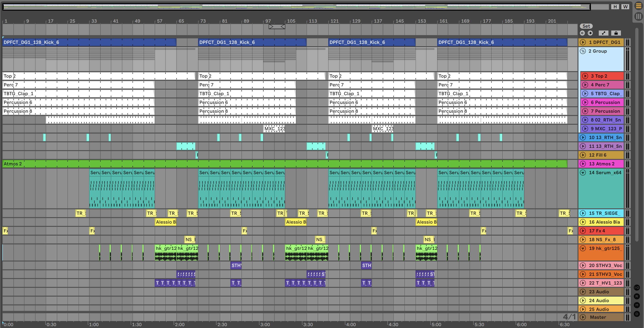Click the Lock Envelopes padlock icon

[616, 33]
